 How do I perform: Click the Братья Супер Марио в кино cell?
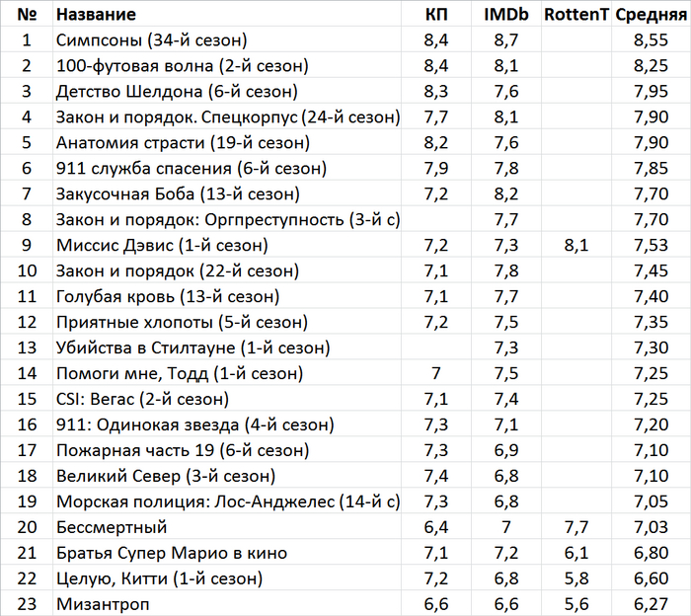pyautogui.click(x=172, y=553)
